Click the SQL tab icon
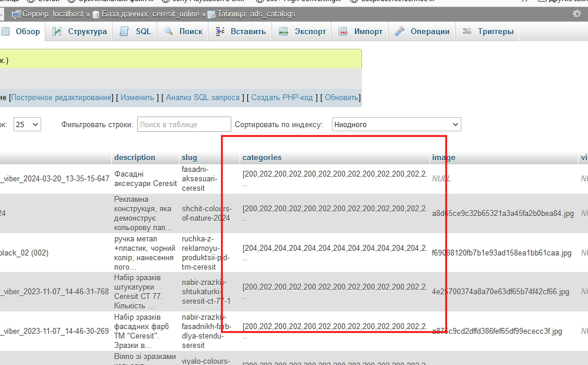 125,31
